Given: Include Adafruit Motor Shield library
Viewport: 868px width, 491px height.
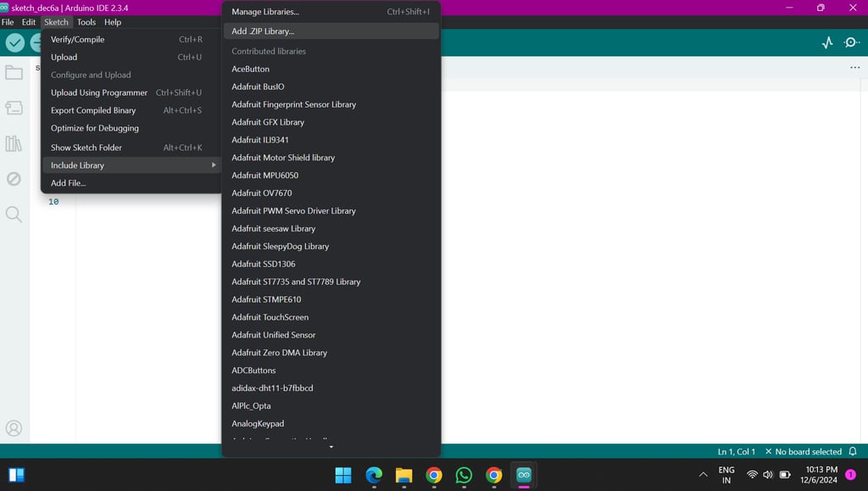Looking at the screenshot, I should (331, 157).
